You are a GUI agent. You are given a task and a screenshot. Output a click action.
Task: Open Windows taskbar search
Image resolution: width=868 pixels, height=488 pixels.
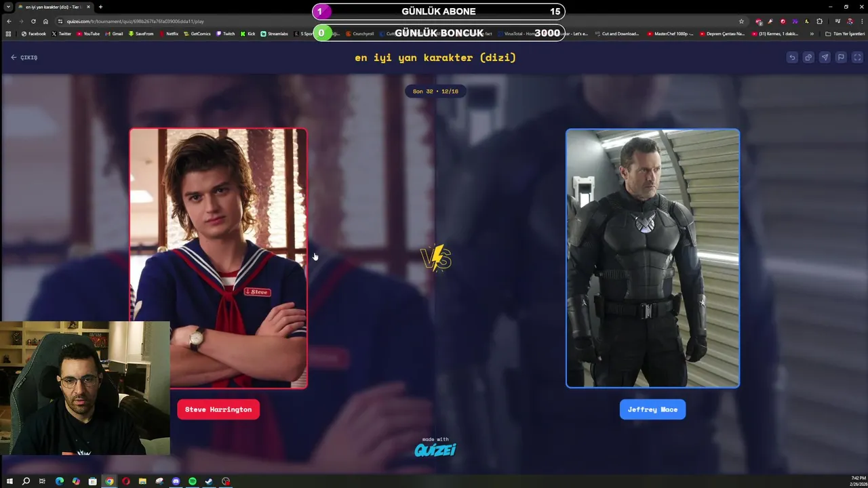point(26,481)
